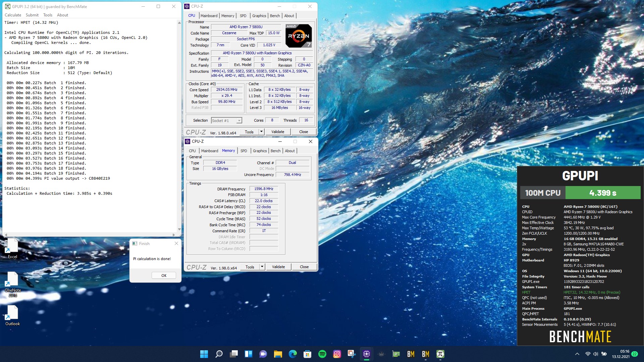The width and height of the screenshot is (644, 362).
Task: Open Graphics tab in upper CPU-Z window
Action: 259,16
